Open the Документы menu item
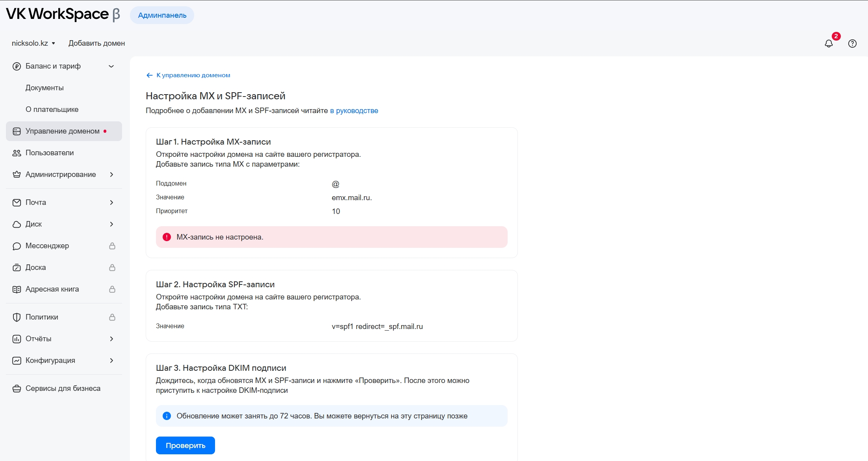868x461 pixels. pyautogui.click(x=45, y=88)
